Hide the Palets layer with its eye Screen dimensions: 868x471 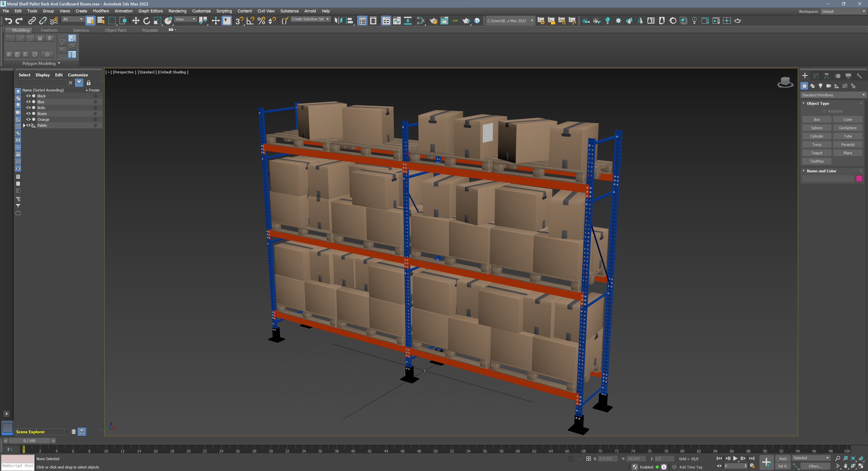[29, 125]
